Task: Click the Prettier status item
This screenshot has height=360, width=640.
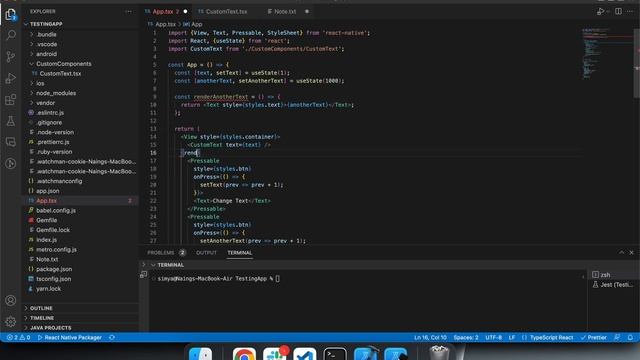Action: coord(593,338)
